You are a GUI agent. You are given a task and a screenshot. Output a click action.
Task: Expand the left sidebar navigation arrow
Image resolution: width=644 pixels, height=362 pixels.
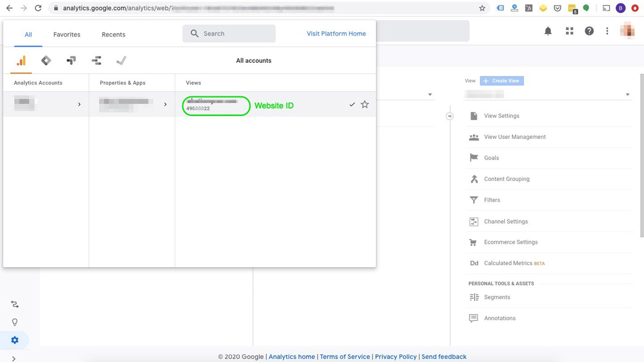click(x=14, y=359)
